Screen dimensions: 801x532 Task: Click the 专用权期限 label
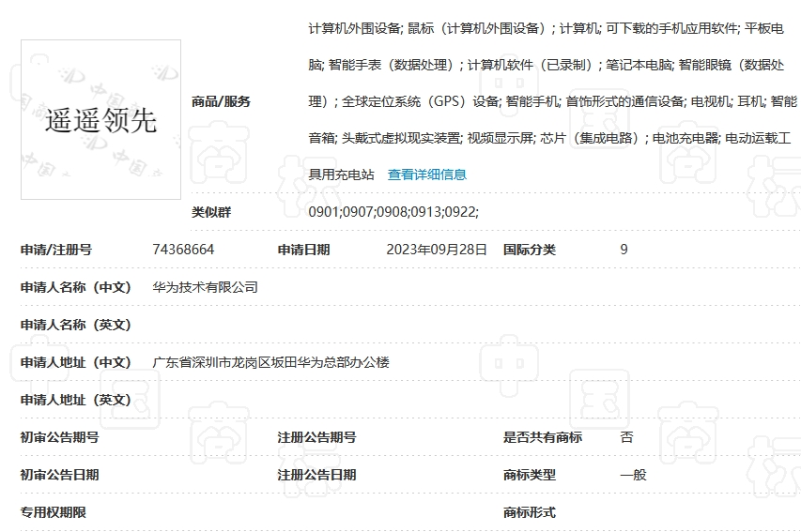tap(54, 512)
